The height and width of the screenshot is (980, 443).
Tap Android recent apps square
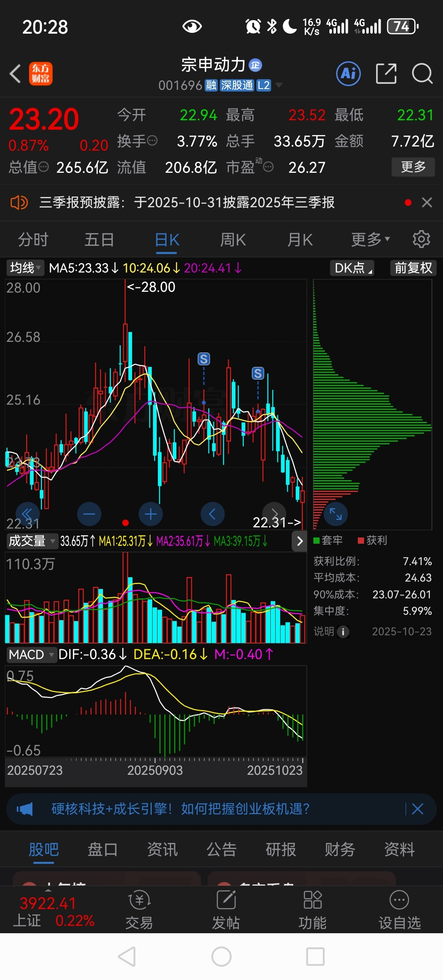click(x=315, y=957)
